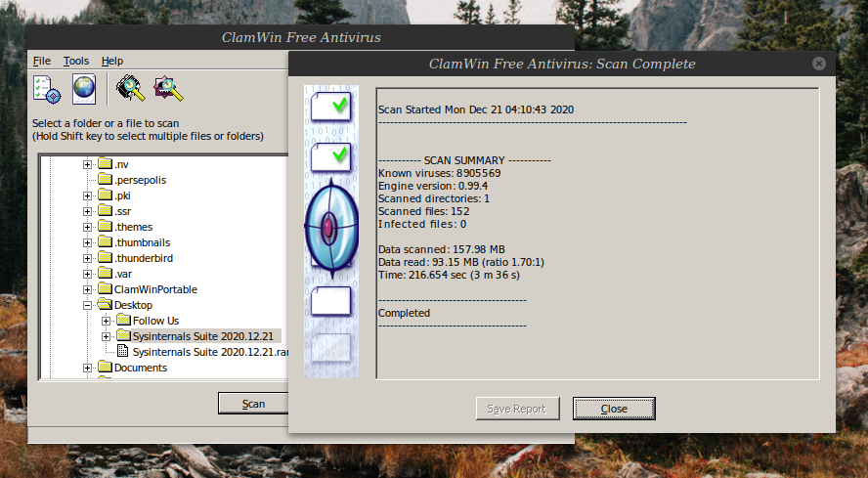Viewport: 868px width, 478px height.
Task: Click the first green-checkmark step in the scan sidebar
Action: 331,107
